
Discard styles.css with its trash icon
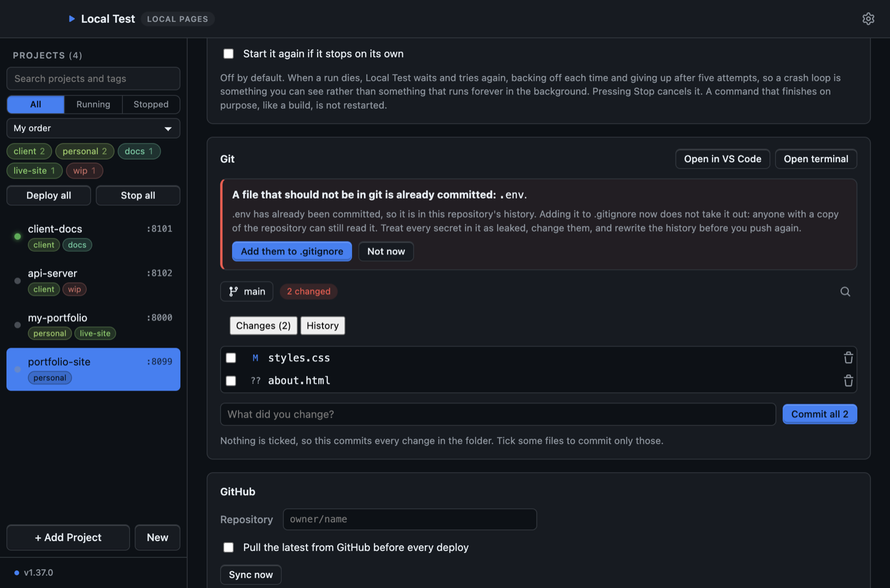coord(848,358)
